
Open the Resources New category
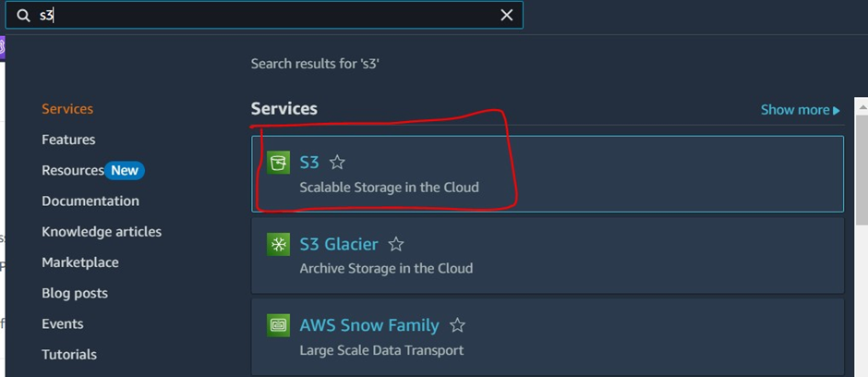[92, 170]
